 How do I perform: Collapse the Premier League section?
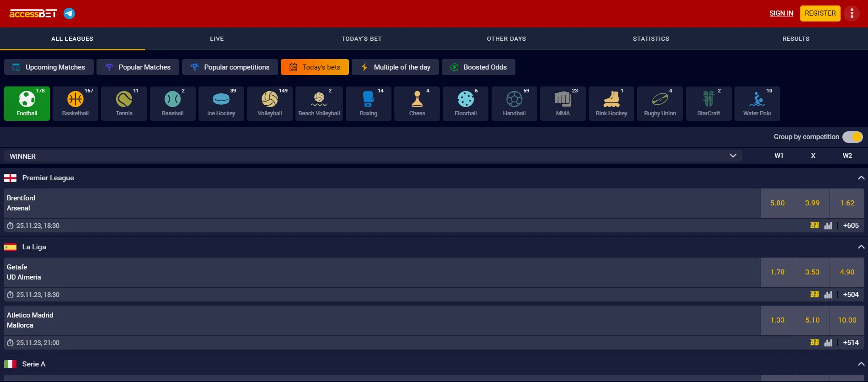click(861, 178)
